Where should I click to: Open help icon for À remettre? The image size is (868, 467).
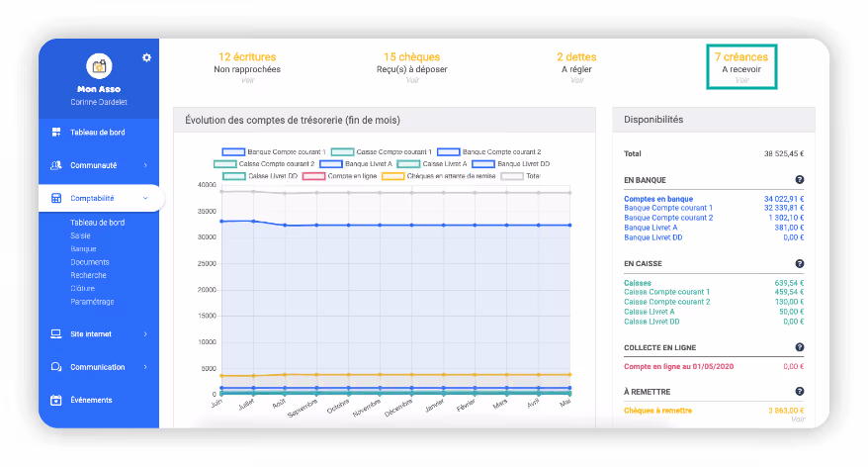tap(800, 391)
